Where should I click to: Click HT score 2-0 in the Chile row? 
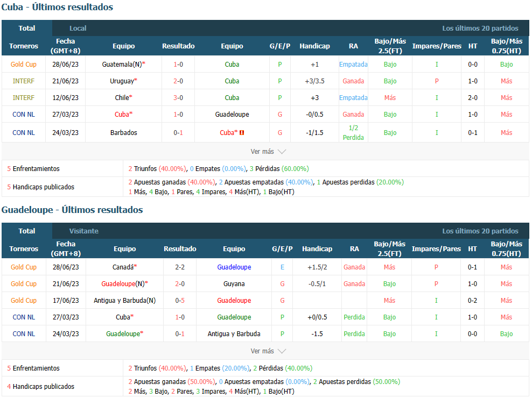pyautogui.click(x=473, y=97)
